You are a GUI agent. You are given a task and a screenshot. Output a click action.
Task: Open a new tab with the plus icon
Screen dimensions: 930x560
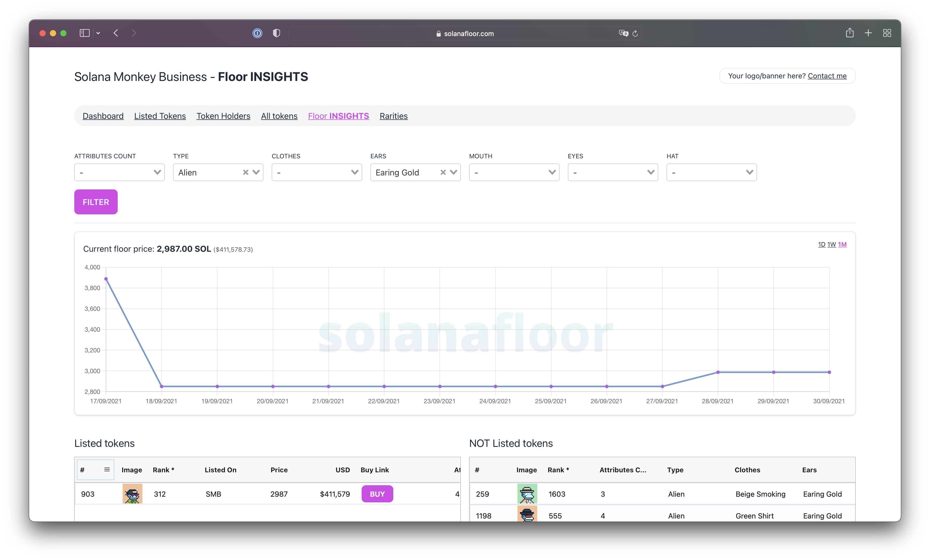click(868, 33)
